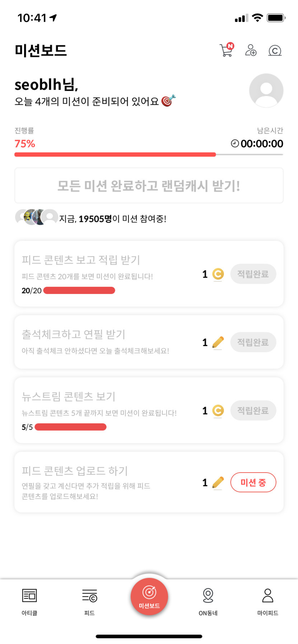Image resolution: width=298 pixels, height=644 pixels.
Task: Tap the 75% mission progress bar
Action: (x=149, y=155)
